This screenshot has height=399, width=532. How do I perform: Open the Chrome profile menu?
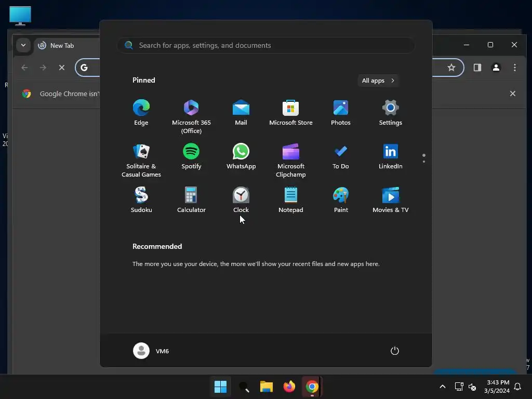pos(496,68)
